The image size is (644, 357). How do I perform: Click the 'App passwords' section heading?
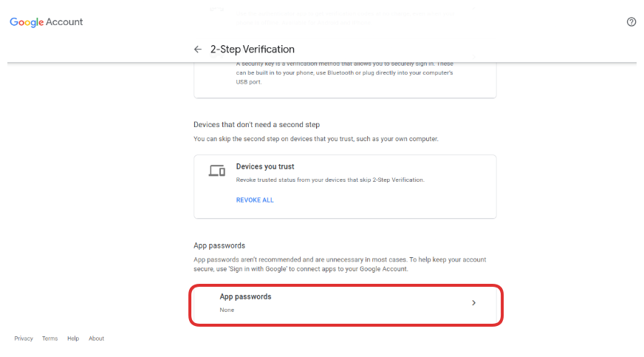coord(219,245)
